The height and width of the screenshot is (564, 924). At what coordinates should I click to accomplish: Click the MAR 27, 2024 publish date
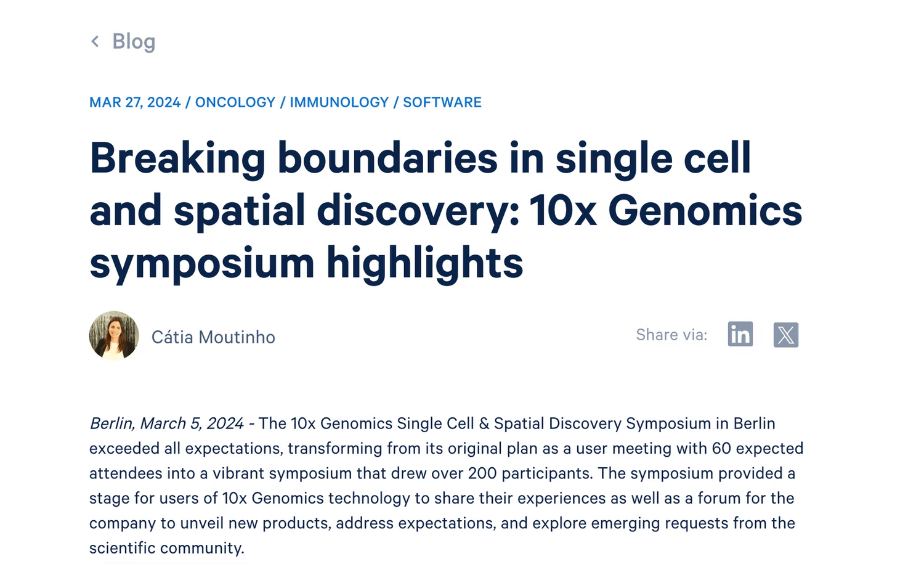point(135,102)
